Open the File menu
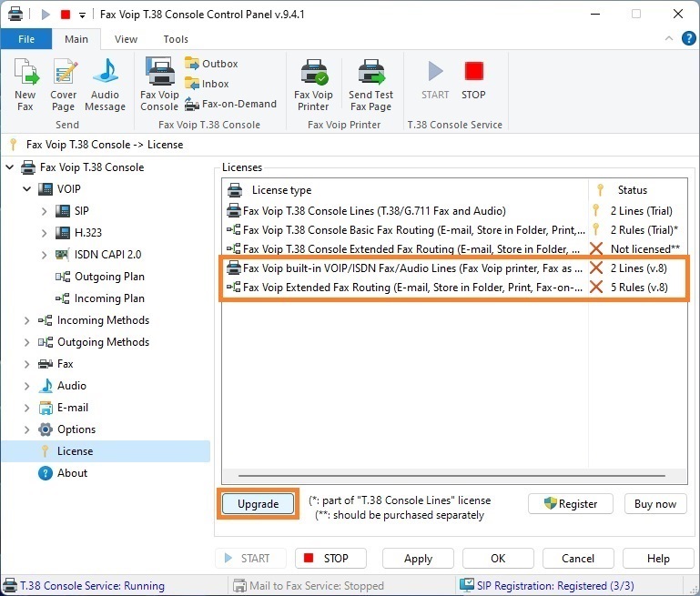 click(26, 39)
